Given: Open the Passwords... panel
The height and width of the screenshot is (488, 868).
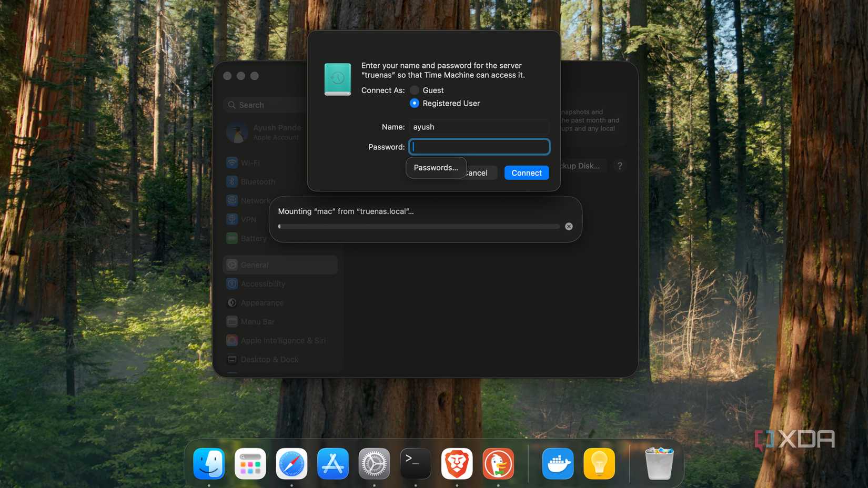Looking at the screenshot, I should pyautogui.click(x=436, y=167).
